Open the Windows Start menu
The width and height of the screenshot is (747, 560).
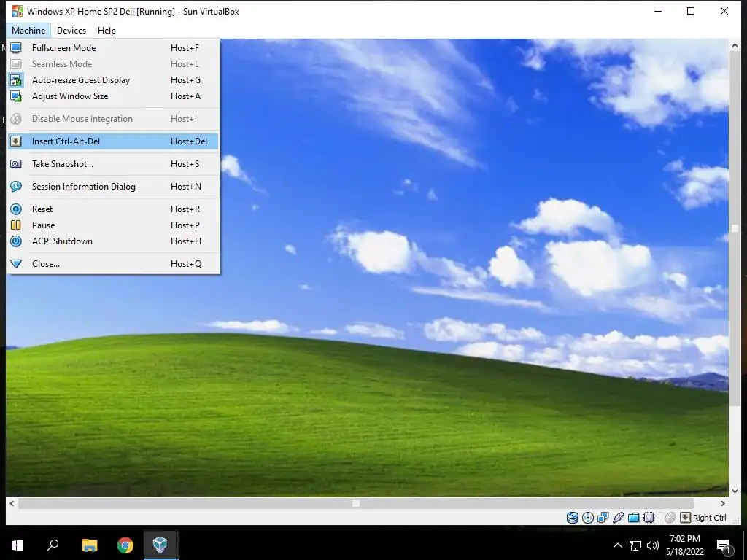click(18, 545)
